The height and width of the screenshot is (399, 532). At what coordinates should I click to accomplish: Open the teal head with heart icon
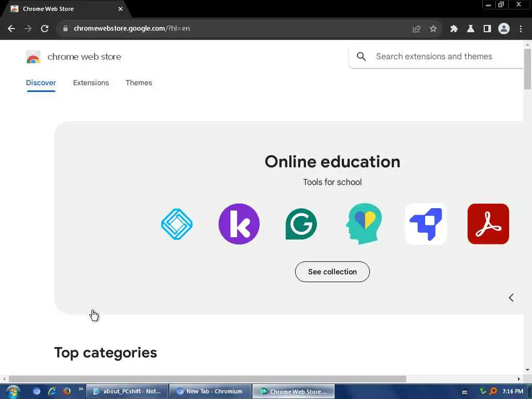click(x=364, y=224)
